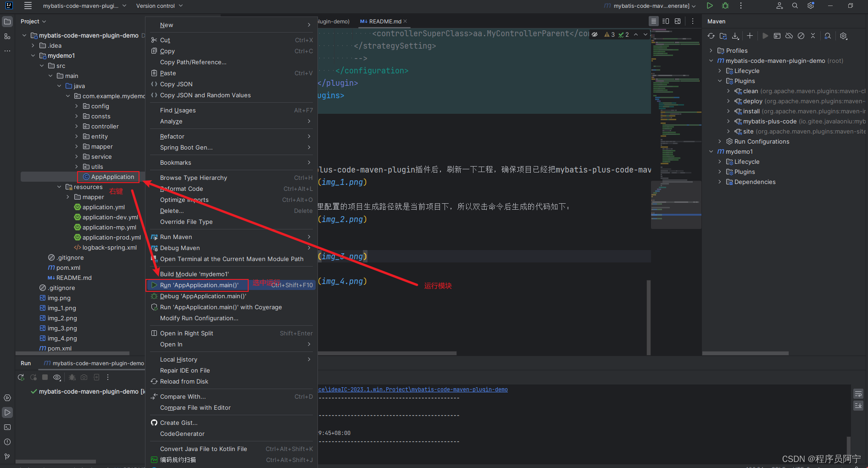868x468 pixels.
Task: Open the account user icon
Action: pos(779,6)
